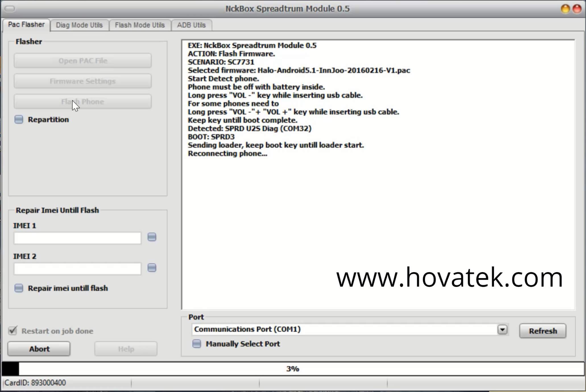This screenshot has width=586, height=392.
Task: Enable Manually Select Port checkbox
Action: tap(197, 344)
